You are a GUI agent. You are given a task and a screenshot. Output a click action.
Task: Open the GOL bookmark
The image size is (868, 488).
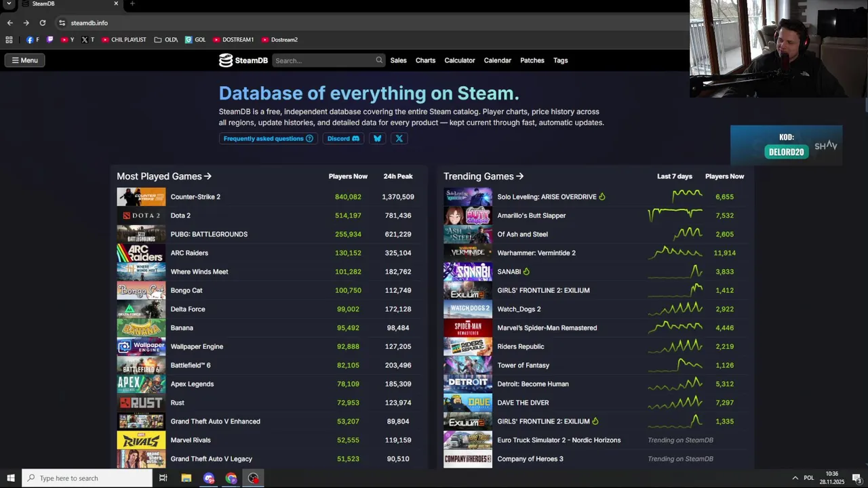(195, 40)
